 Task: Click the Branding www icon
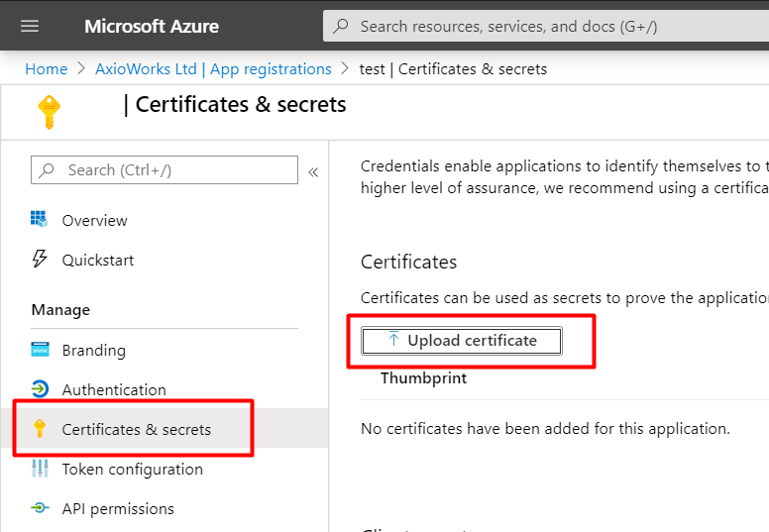[x=40, y=349]
